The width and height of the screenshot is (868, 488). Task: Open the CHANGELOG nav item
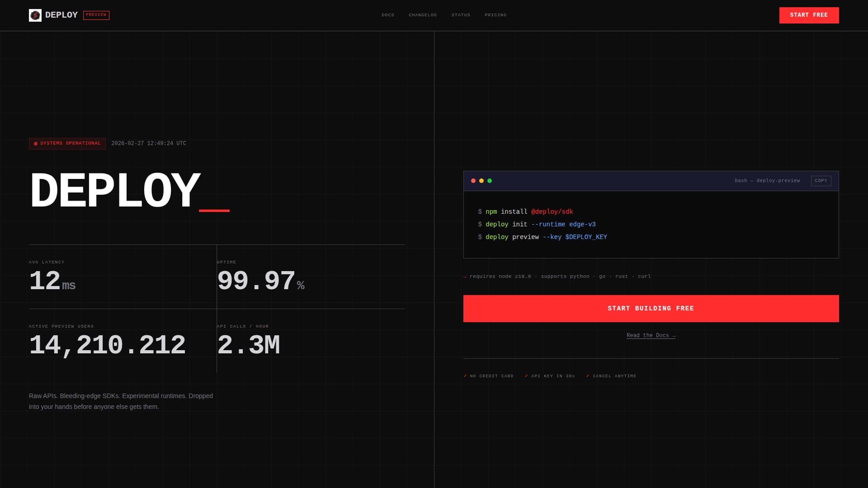[423, 15]
